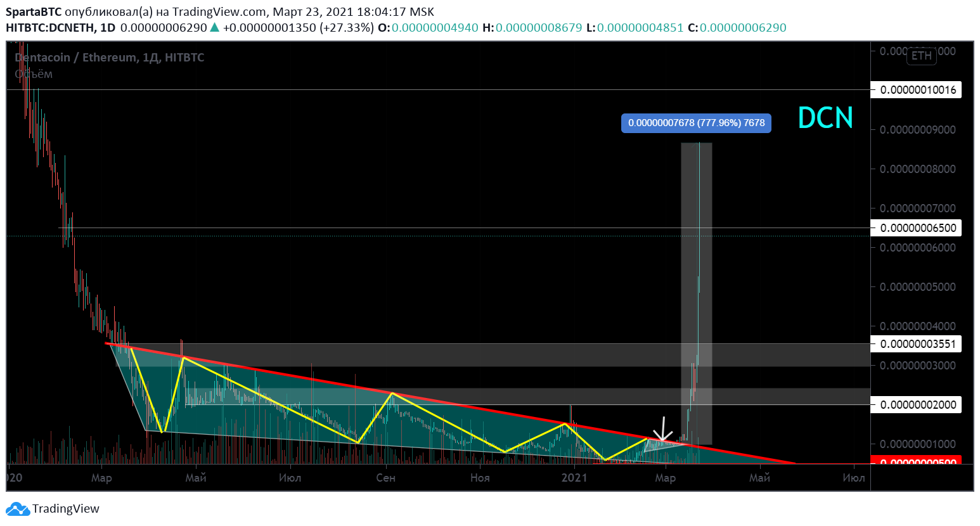Click the Май 2020 time axis label
This screenshot has width=980, height=526.
(196, 478)
